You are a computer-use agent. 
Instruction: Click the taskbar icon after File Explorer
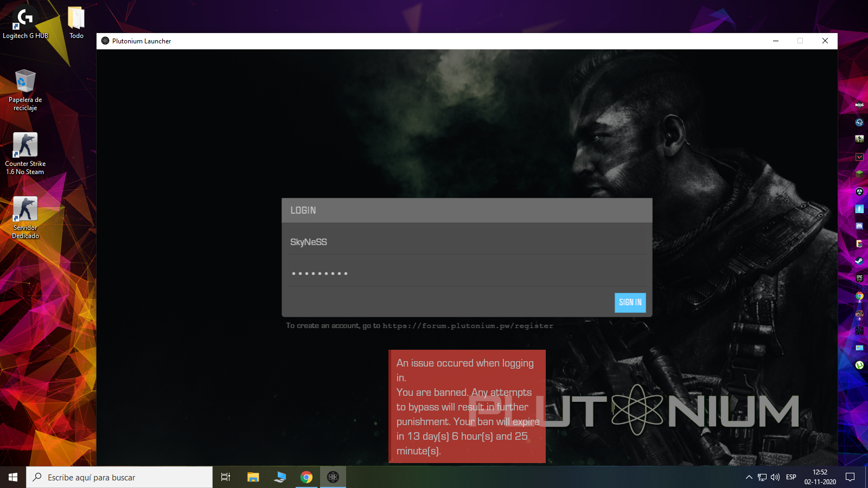click(x=280, y=477)
